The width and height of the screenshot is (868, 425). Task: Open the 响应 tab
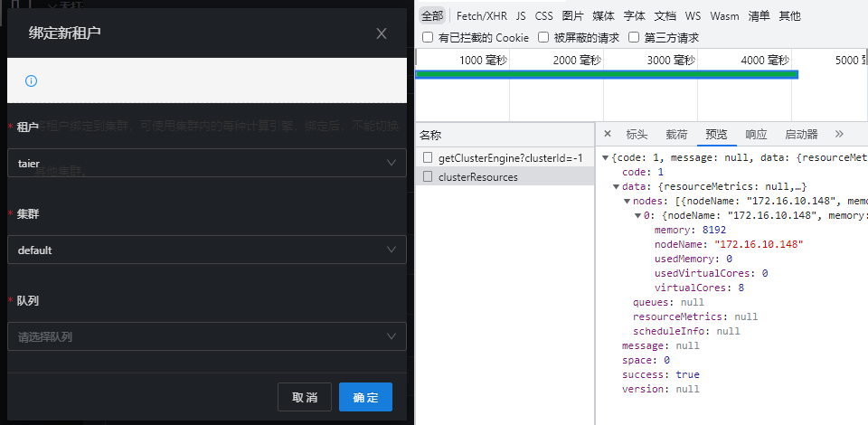tap(756, 134)
